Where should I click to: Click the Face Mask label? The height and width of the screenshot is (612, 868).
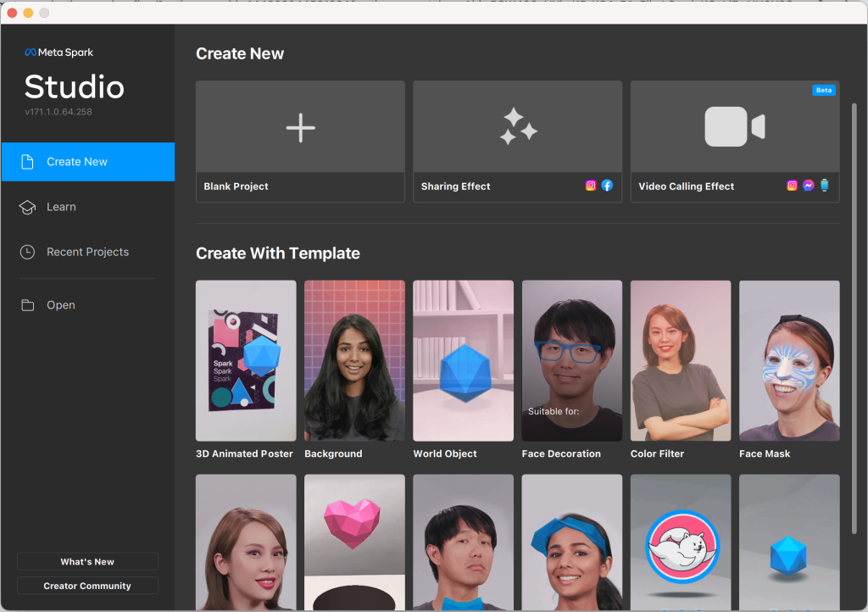point(765,453)
